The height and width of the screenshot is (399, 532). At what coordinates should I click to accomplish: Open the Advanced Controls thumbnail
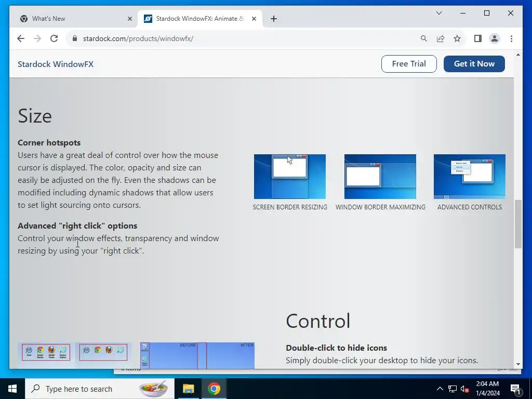pos(470,177)
